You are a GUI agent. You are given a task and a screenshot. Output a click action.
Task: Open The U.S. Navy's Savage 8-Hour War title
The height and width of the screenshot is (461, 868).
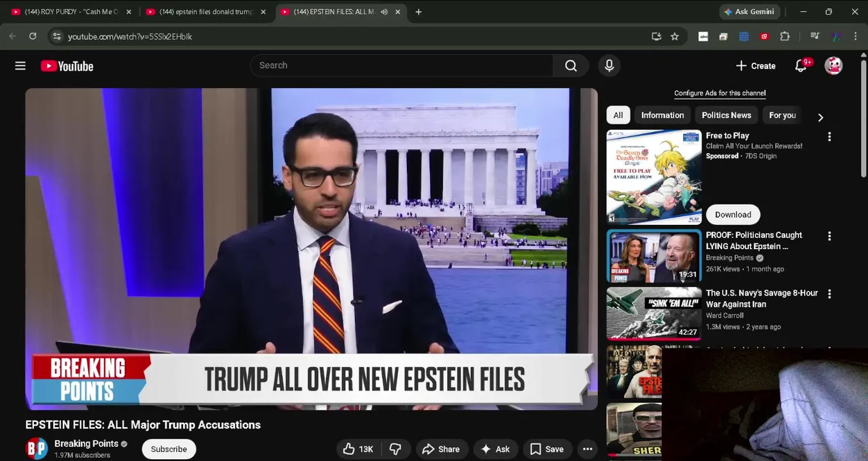[762, 298]
